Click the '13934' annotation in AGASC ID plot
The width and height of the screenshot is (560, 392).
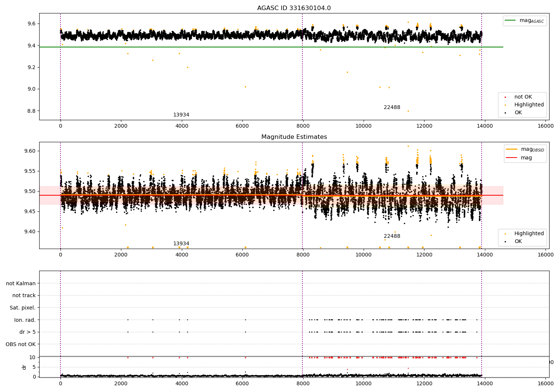click(x=181, y=115)
